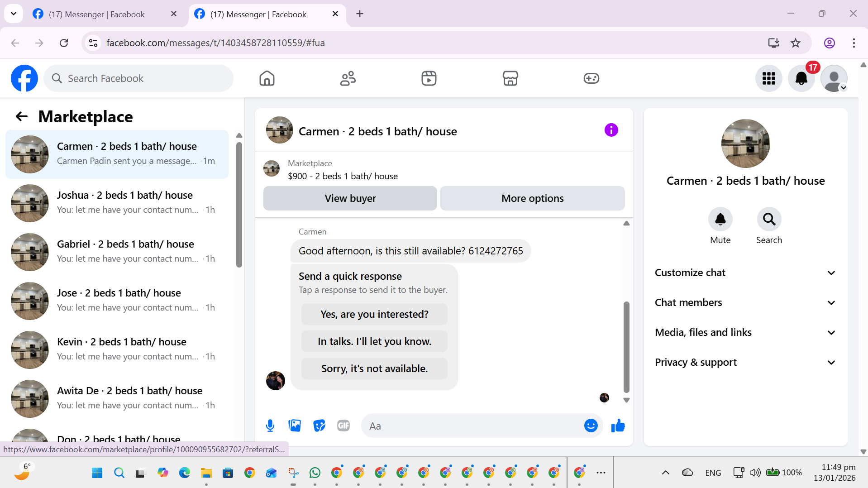This screenshot has height=488, width=868.
Task: Open Windows Start menu
Action: click(97, 473)
